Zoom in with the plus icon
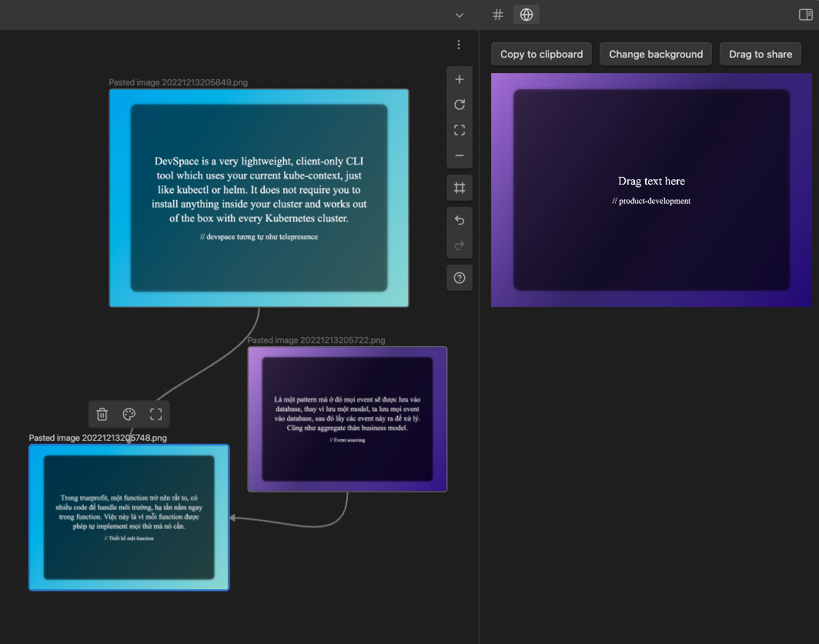Screen dimensions: 819x644 point(459,79)
